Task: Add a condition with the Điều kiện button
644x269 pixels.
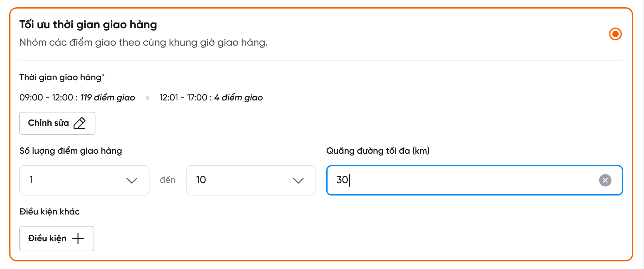Action: pos(57,239)
